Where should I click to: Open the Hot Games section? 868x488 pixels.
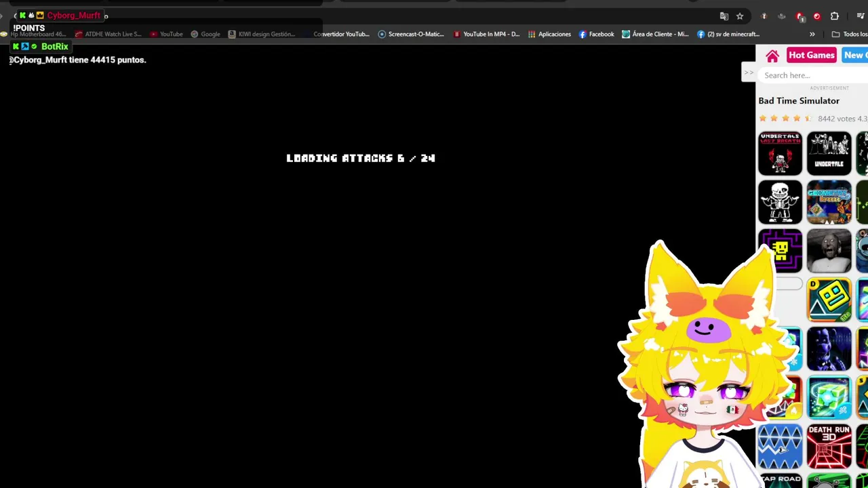pos(811,56)
